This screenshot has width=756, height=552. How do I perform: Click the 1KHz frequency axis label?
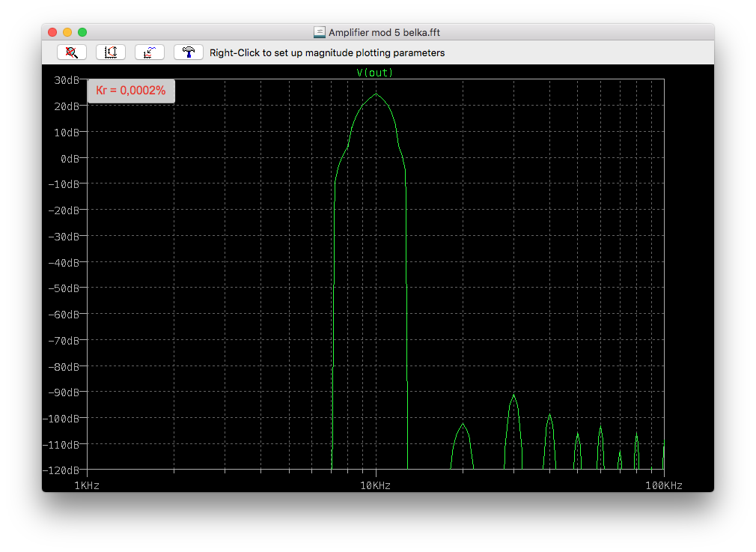[87, 485]
